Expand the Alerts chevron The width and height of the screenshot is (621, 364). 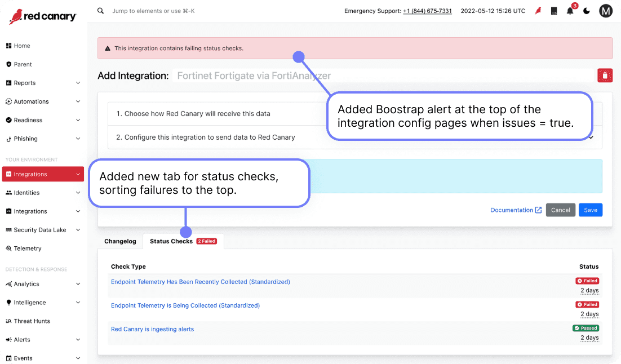(x=78, y=339)
